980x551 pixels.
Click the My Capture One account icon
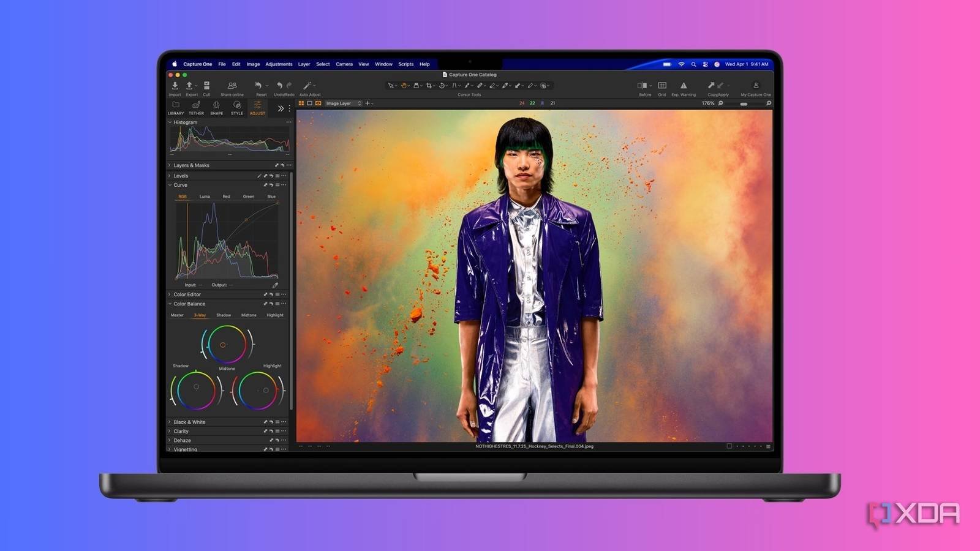(756, 86)
